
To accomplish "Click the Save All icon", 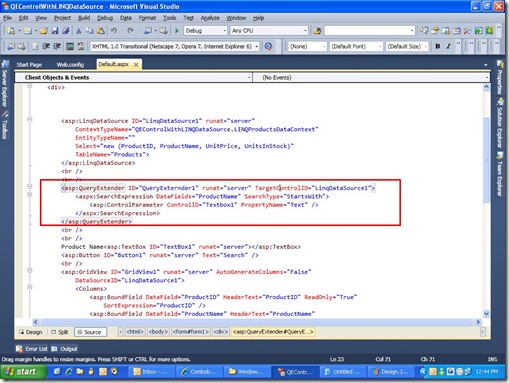I will 66,31.
